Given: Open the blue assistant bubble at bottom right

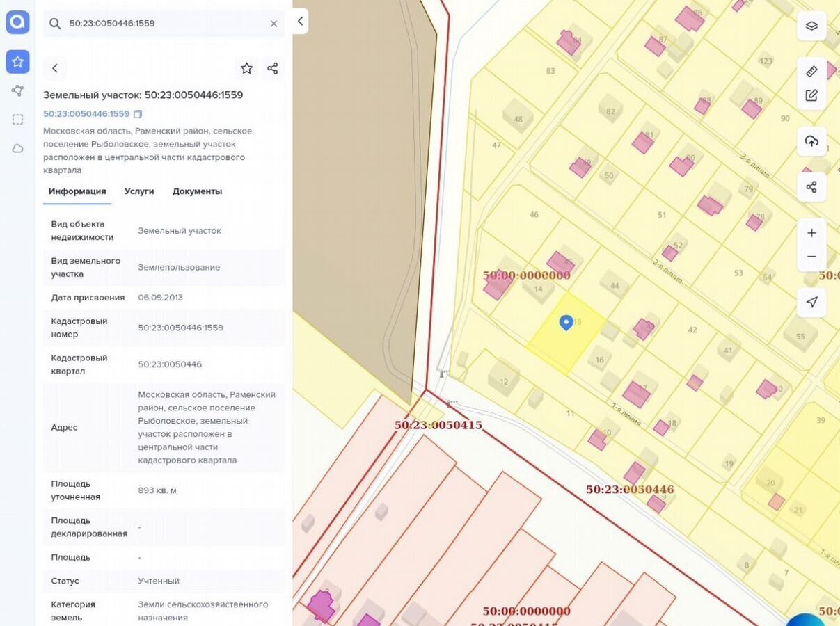Looking at the screenshot, I should (x=806, y=619).
